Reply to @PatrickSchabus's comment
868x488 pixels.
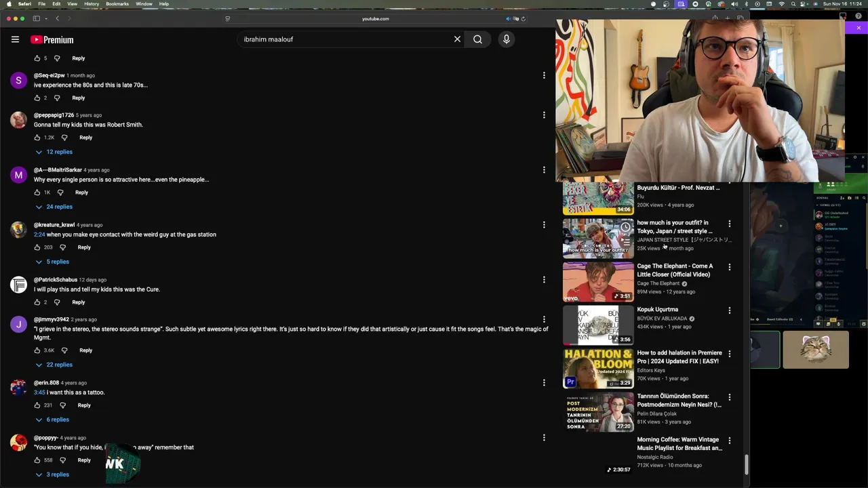pos(79,302)
